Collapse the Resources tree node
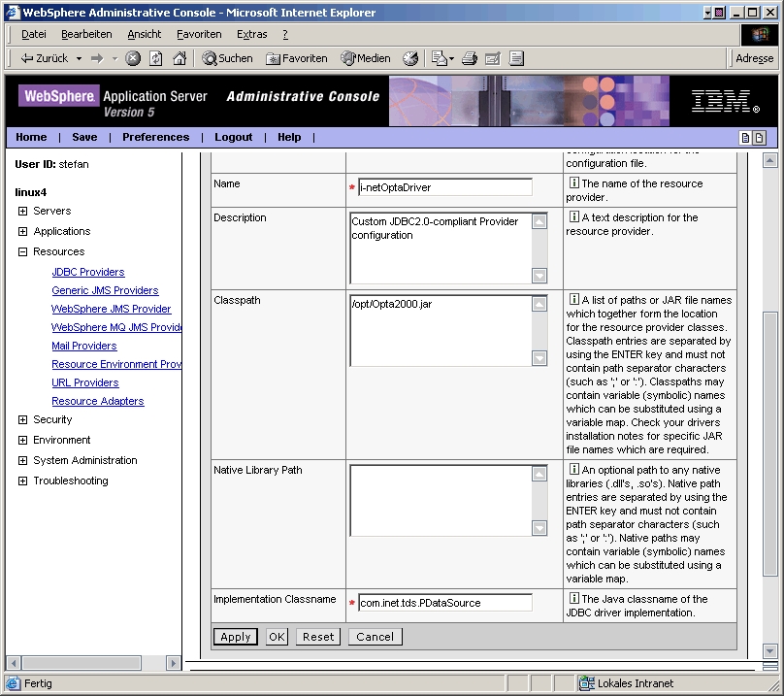Viewport: 784px width, 696px height. (22, 251)
